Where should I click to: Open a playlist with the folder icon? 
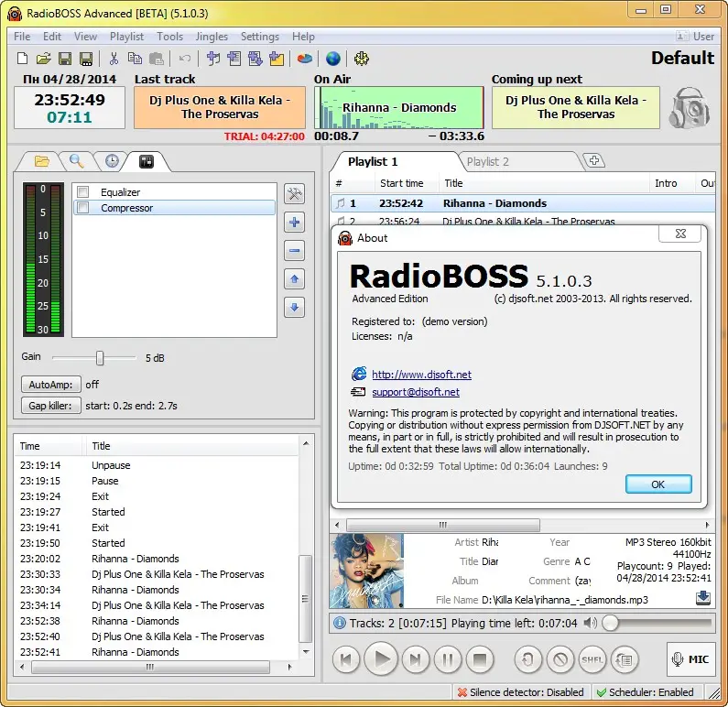[43, 59]
